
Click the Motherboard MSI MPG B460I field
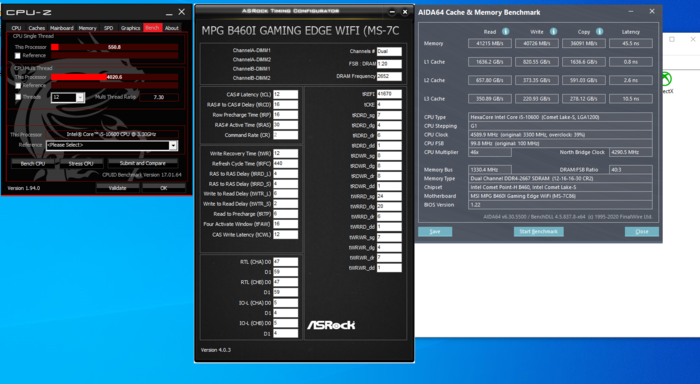560,196
